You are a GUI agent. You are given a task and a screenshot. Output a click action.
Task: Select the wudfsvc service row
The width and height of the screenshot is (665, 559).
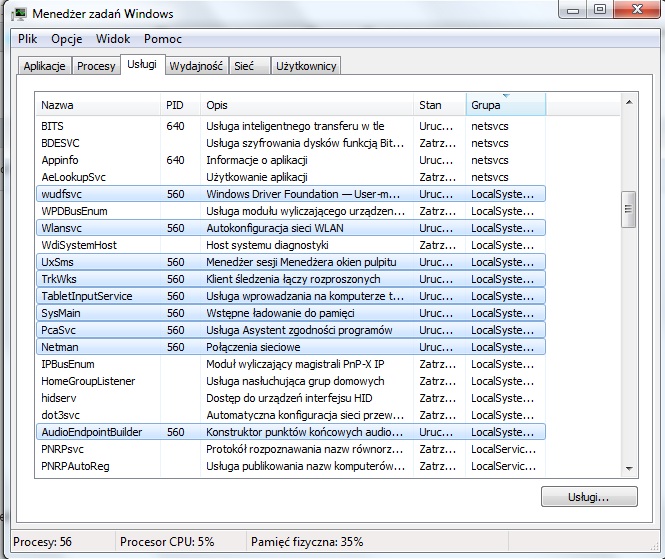[291, 194]
